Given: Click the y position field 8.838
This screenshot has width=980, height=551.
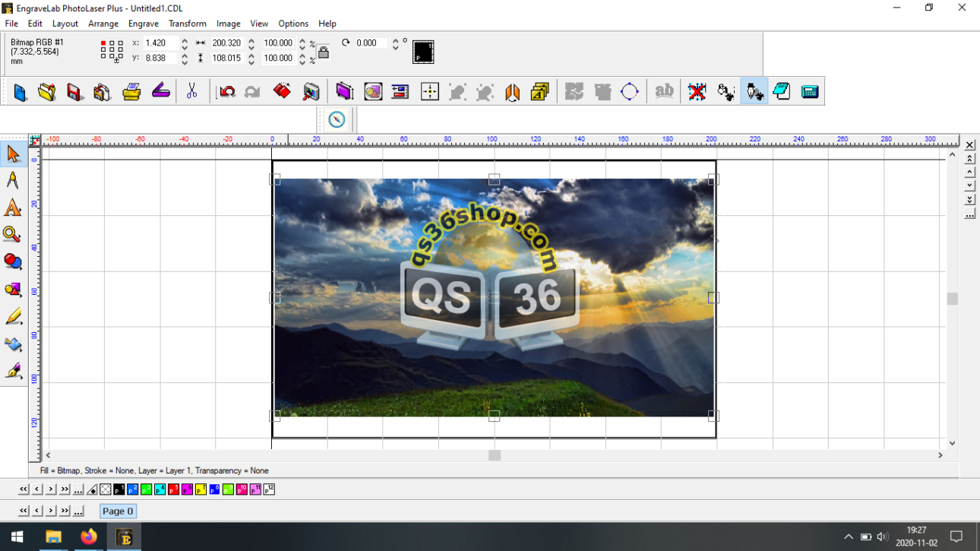Looking at the screenshot, I should 160,58.
